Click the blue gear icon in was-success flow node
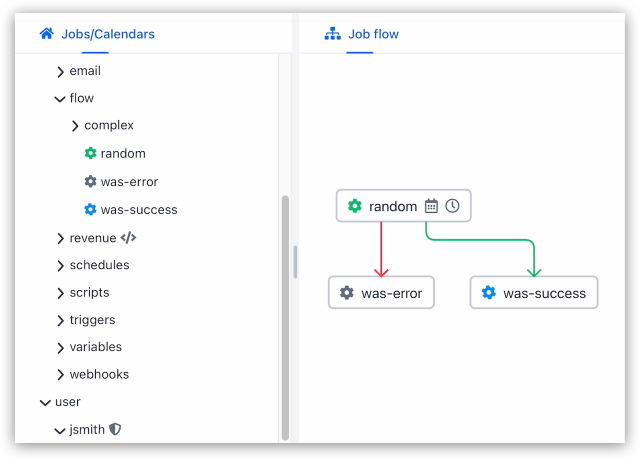Image resolution: width=640 pixels, height=460 pixels. [489, 293]
